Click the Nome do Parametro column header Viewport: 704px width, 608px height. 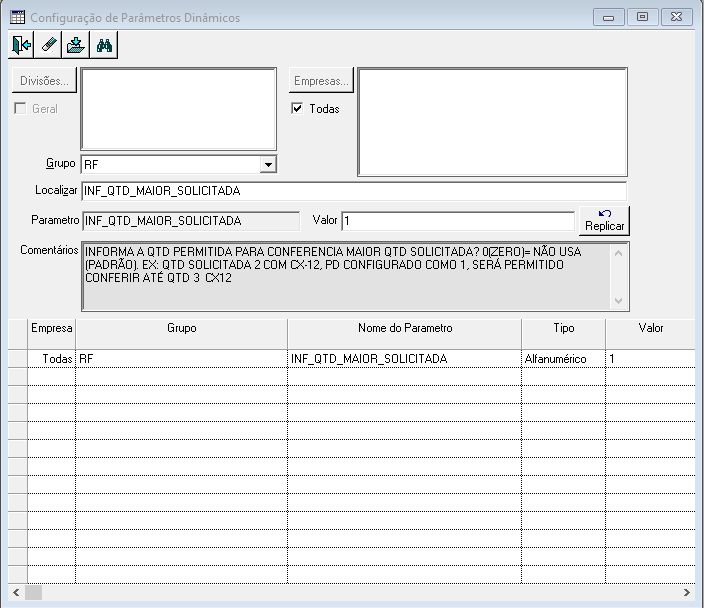(x=405, y=334)
